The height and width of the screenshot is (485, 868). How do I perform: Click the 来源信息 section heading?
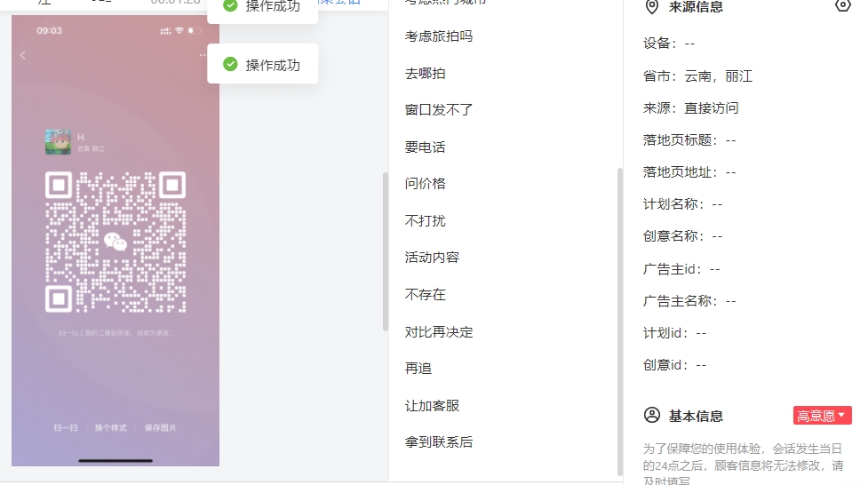pos(696,6)
